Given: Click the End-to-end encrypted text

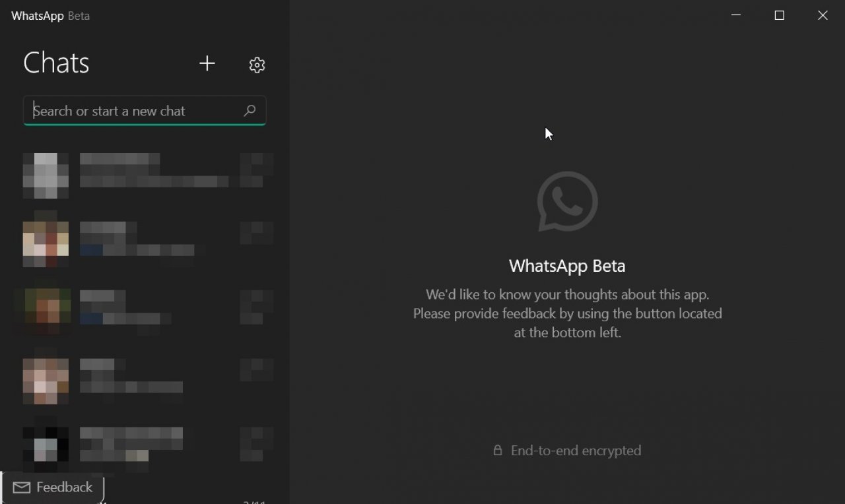Looking at the screenshot, I should pyautogui.click(x=576, y=451).
